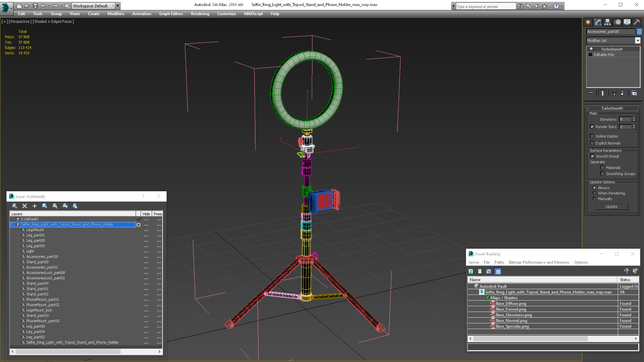The height and width of the screenshot is (362, 644).
Task: Click the search binoculars icon
Action: pos(520,6)
